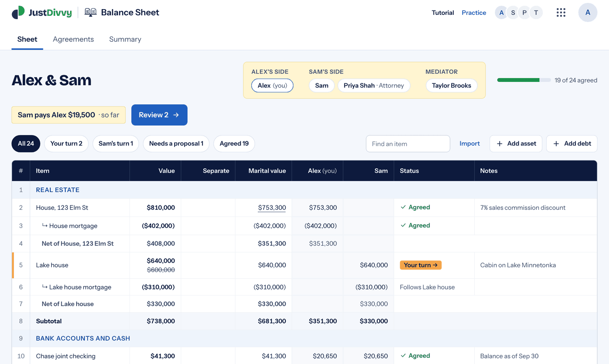Click participant avatar P in header
The image size is (609, 364).
click(525, 13)
